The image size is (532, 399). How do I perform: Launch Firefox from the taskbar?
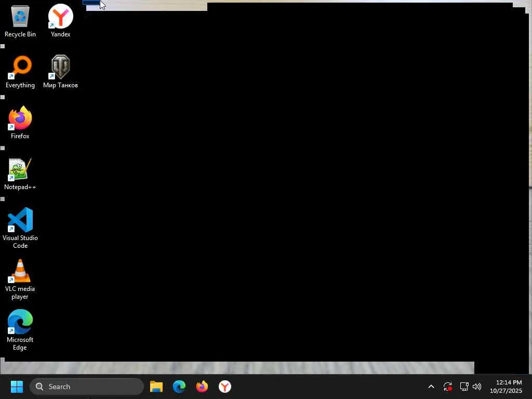pos(202,387)
